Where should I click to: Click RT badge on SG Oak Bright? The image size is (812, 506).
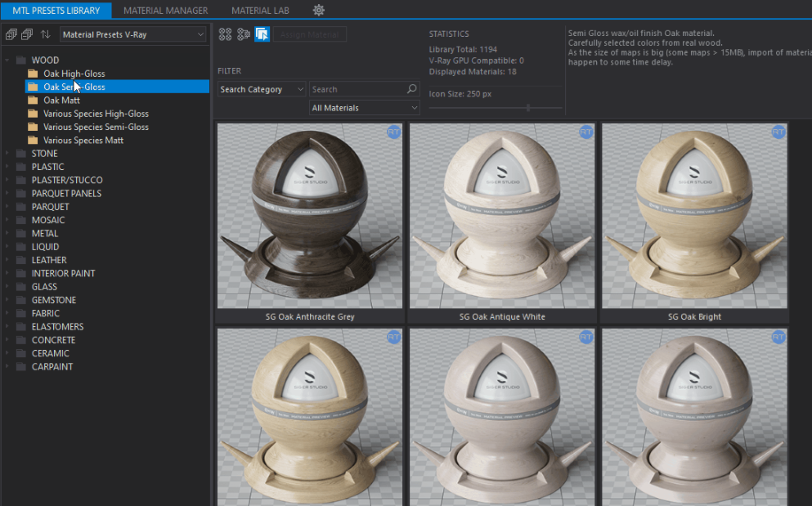[x=778, y=132]
